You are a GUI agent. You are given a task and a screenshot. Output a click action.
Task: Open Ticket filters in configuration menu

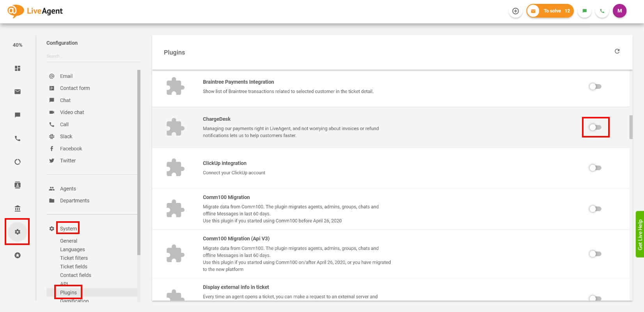coord(74,258)
